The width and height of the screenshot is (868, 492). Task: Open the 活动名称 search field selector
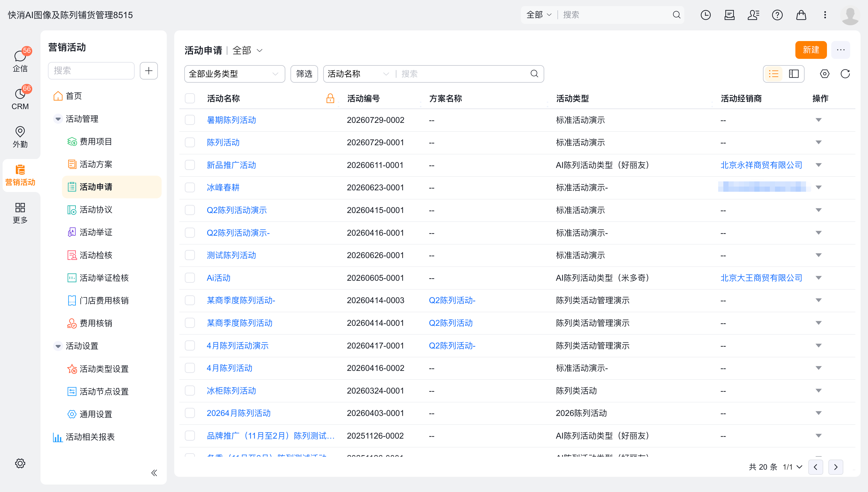click(x=358, y=74)
